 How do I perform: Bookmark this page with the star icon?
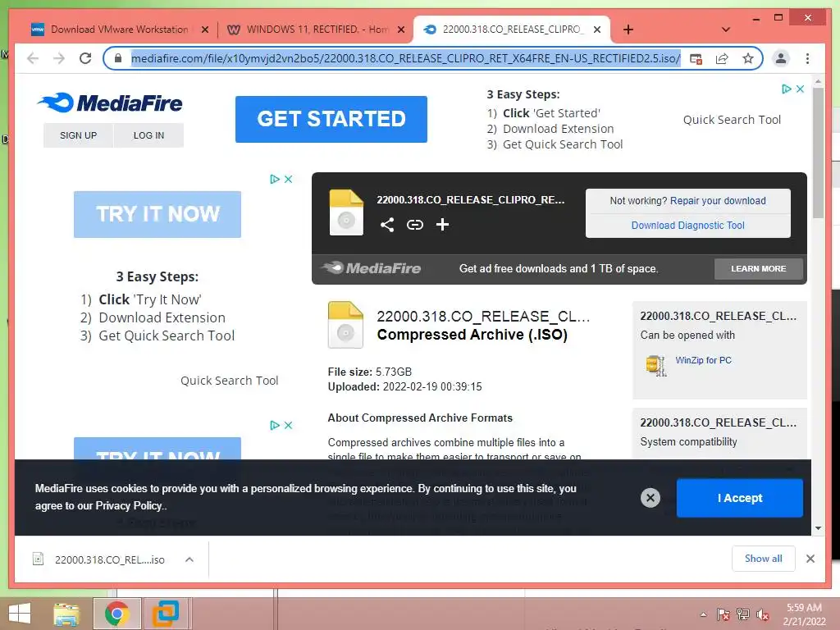pos(748,58)
